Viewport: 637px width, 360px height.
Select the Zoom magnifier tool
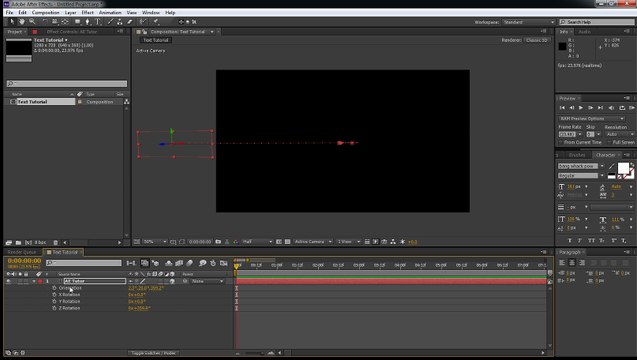pyautogui.click(x=32, y=22)
